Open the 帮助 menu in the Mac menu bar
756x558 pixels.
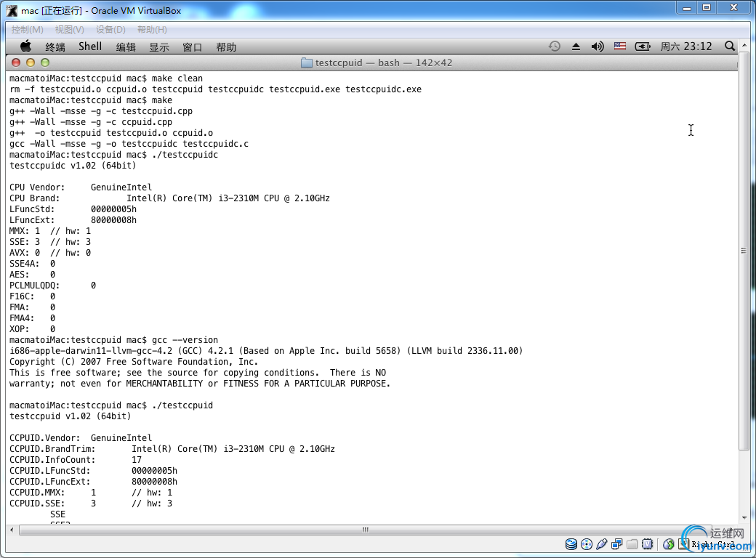226,47
